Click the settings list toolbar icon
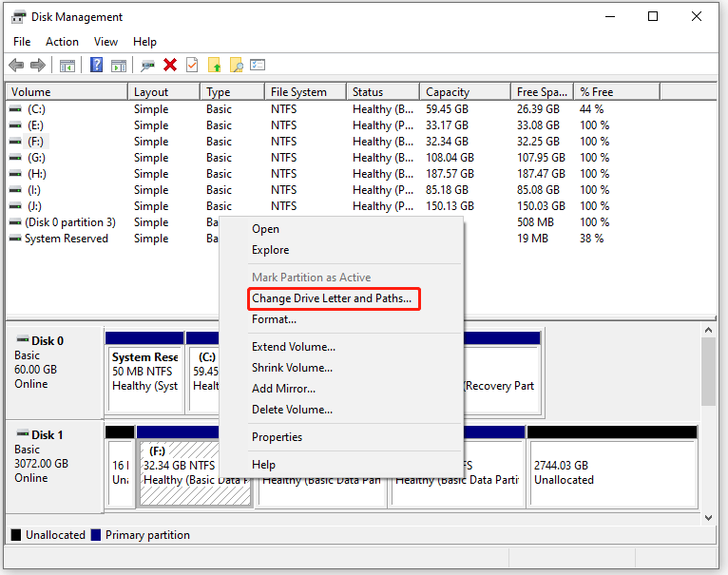The height and width of the screenshot is (575, 728). click(258, 65)
